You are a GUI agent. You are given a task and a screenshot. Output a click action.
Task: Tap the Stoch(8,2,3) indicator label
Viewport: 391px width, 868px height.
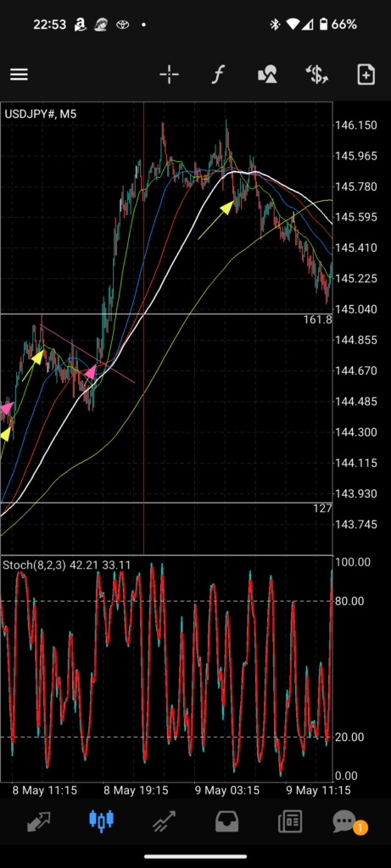coord(68,565)
